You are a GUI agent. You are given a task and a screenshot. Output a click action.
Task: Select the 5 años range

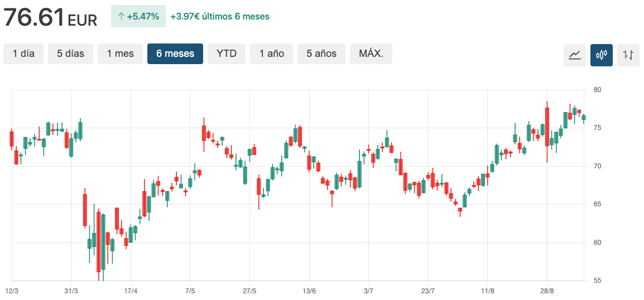(321, 54)
